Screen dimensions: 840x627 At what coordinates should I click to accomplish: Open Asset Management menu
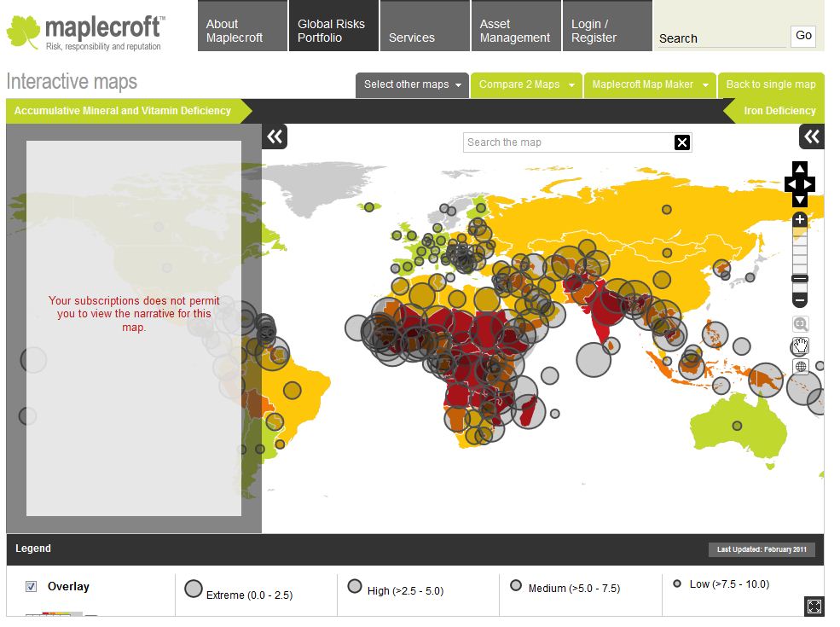[x=516, y=26]
